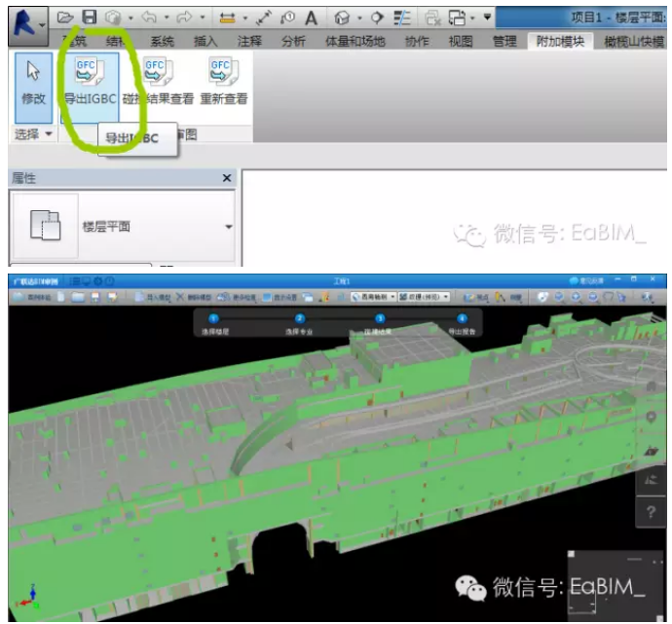This screenshot has width=672, height=624.
Task: Click the 楼层平面 type thumbnail
Action: [46, 225]
